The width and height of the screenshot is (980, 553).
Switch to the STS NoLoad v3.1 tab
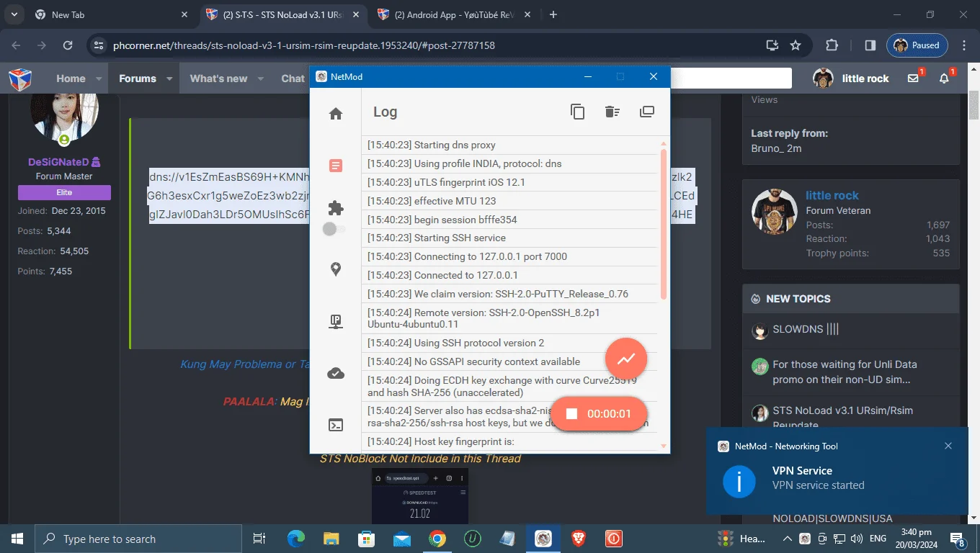pos(283,14)
